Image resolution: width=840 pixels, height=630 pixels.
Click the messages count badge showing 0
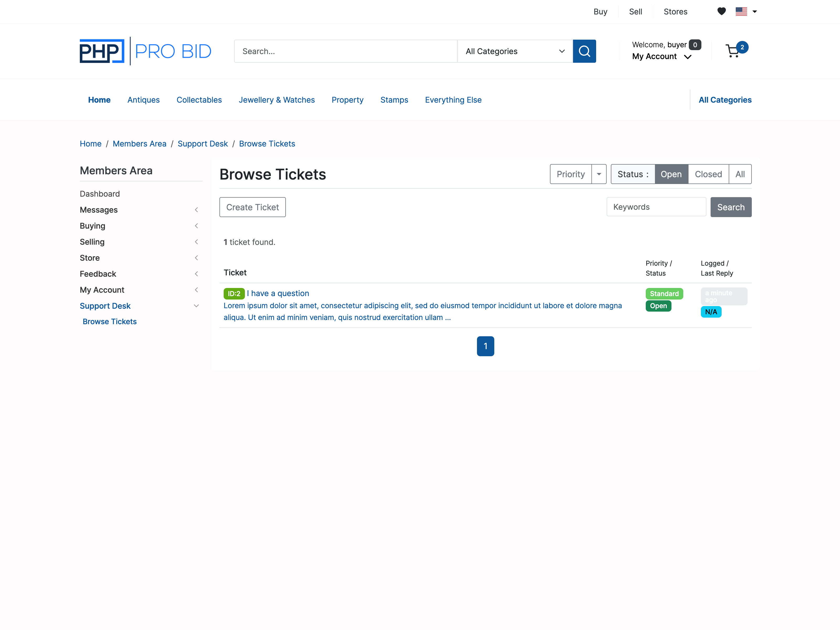tap(695, 45)
